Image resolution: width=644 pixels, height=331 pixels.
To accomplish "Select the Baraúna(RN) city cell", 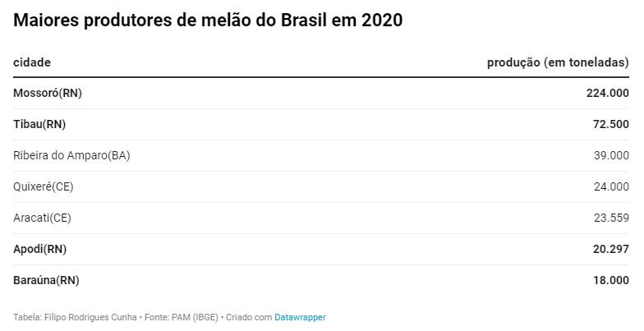I will click(x=46, y=280).
